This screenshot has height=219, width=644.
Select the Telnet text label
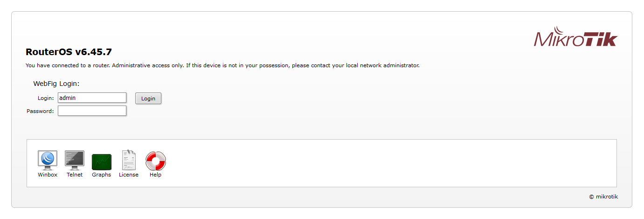pos(75,175)
